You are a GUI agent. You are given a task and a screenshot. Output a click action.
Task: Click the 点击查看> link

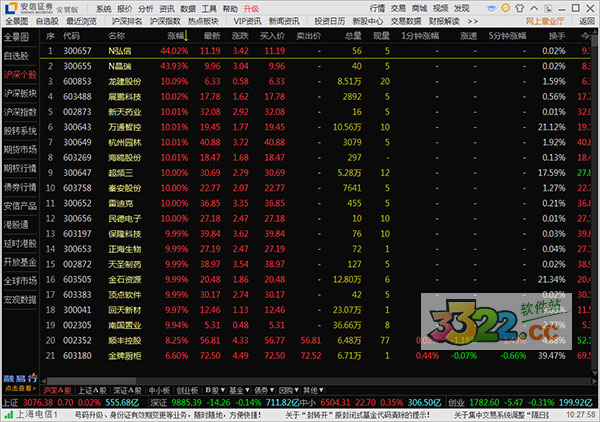click(20, 388)
